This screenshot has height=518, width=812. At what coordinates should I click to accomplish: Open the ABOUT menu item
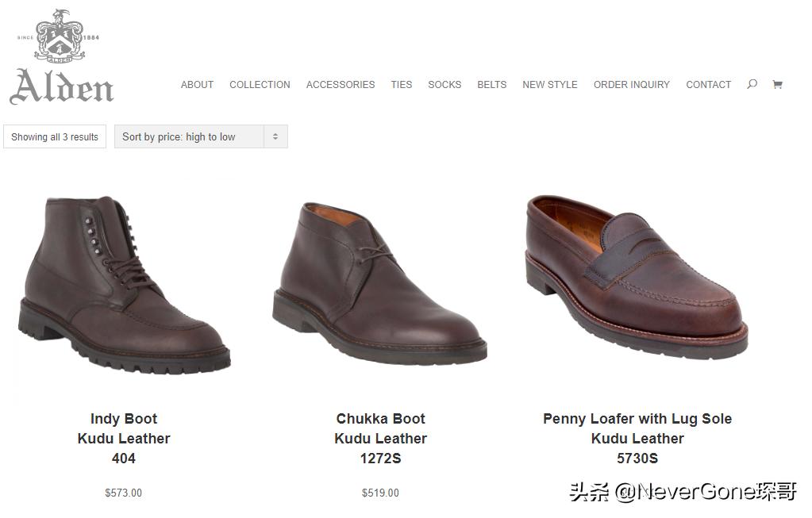(x=197, y=85)
